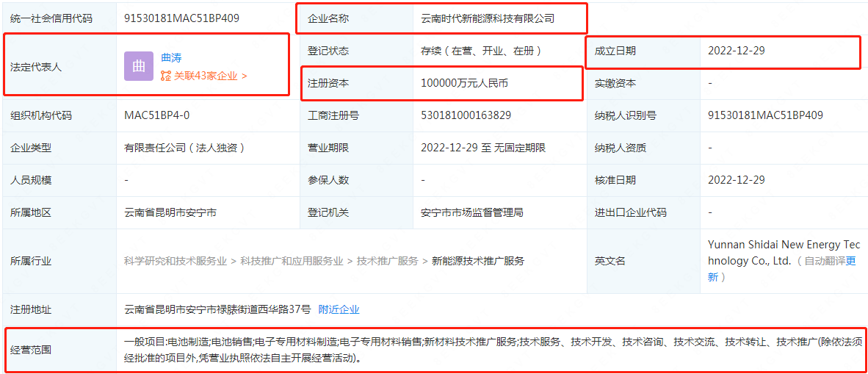The width and height of the screenshot is (868, 374).
Task: Select English name Yunnan Shidai New Energy
Action: click(x=784, y=253)
